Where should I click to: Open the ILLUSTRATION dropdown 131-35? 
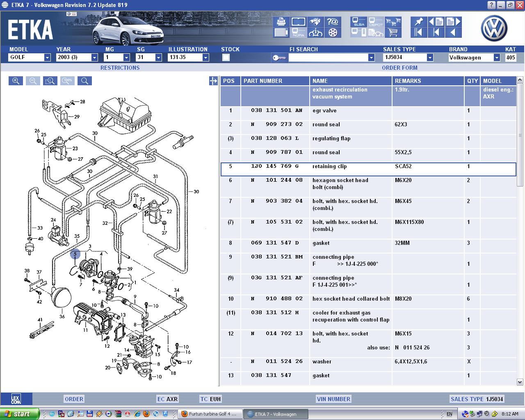point(205,57)
